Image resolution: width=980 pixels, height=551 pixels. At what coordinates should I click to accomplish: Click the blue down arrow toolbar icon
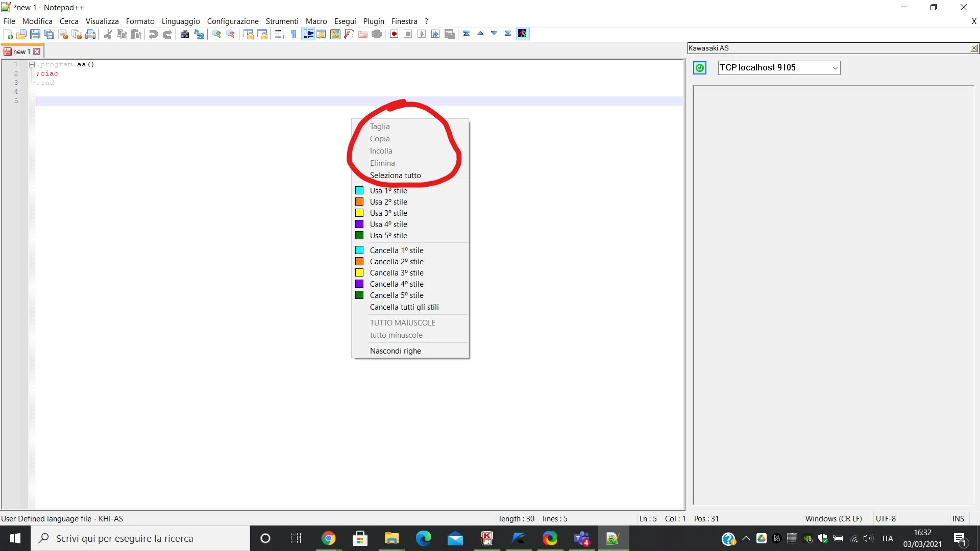point(494,34)
